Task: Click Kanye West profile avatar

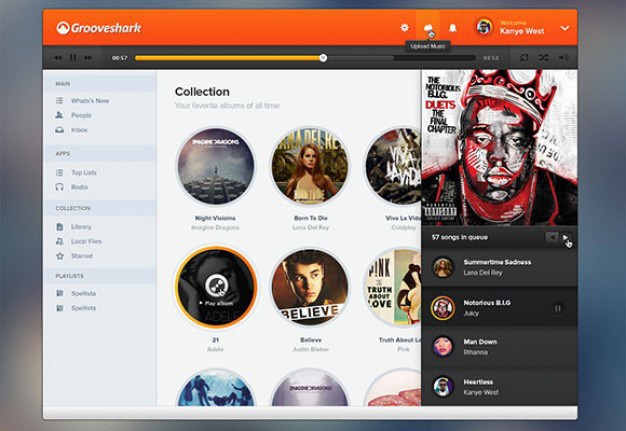Action: [x=483, y=27]
